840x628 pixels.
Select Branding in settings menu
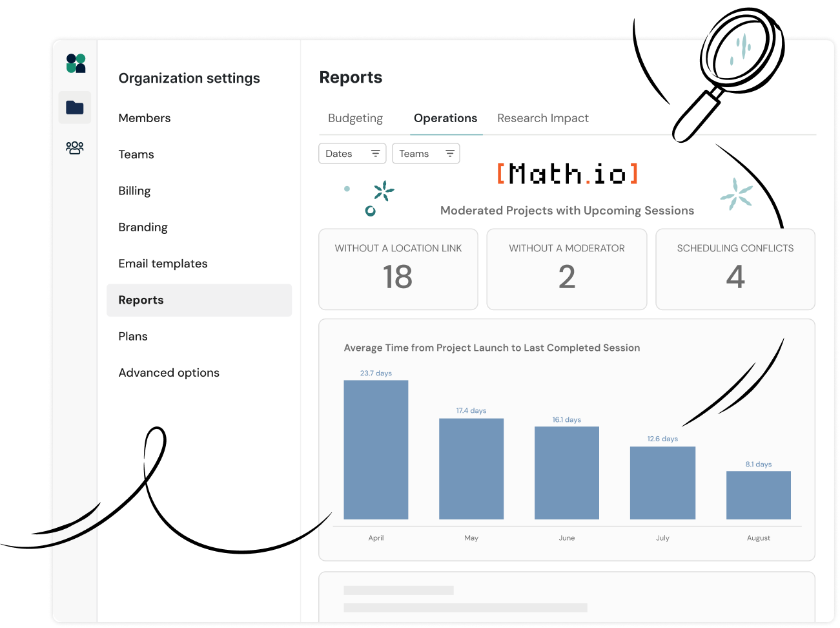(143, 227)
